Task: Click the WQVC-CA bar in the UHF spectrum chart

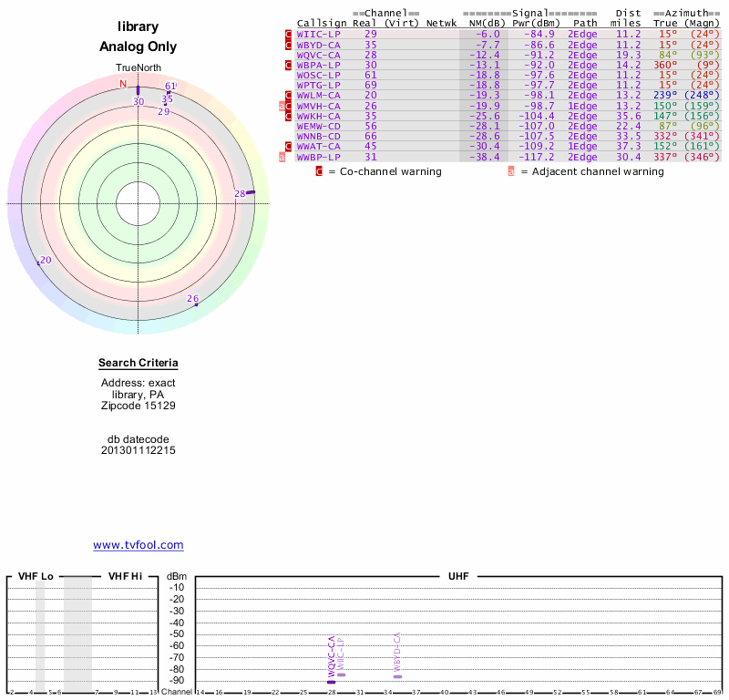Action: pyautogui.click(x=332, y=681)
